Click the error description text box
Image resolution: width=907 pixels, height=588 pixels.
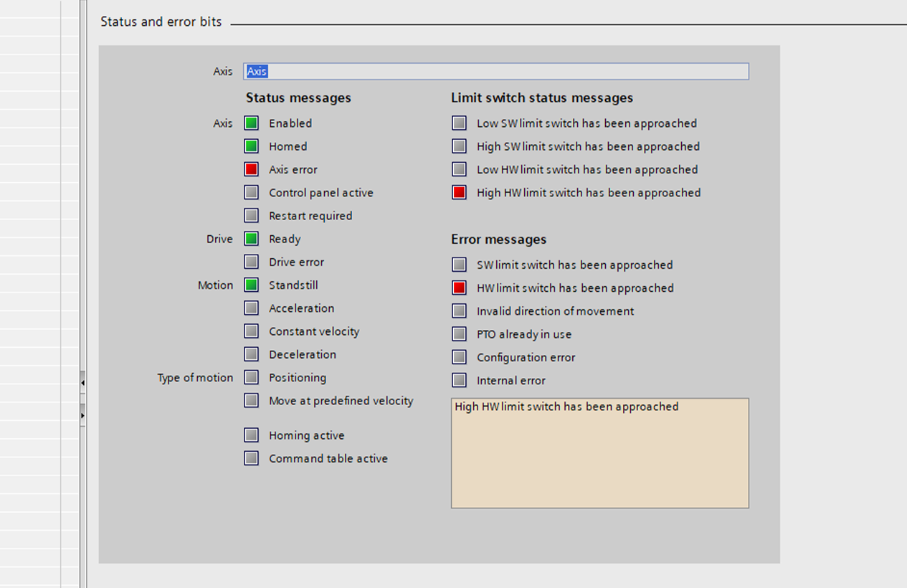pyautogui.click(x=600, y=453)
